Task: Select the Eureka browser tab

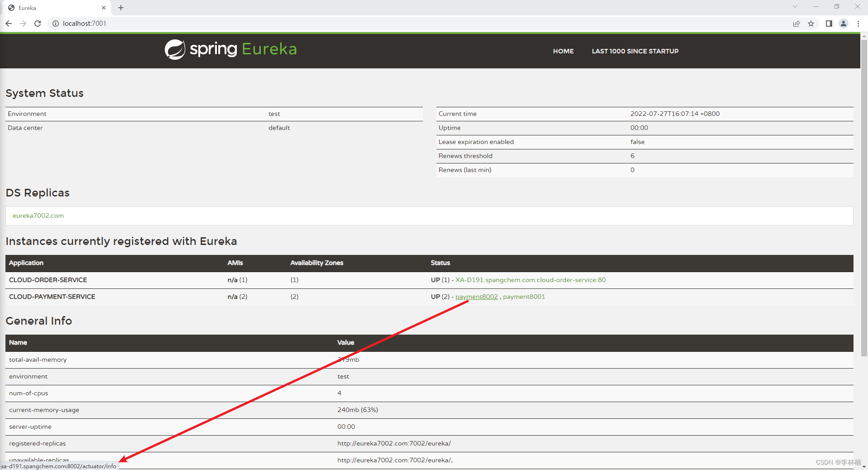Action: pyautogui.click(x=57, y=8)
